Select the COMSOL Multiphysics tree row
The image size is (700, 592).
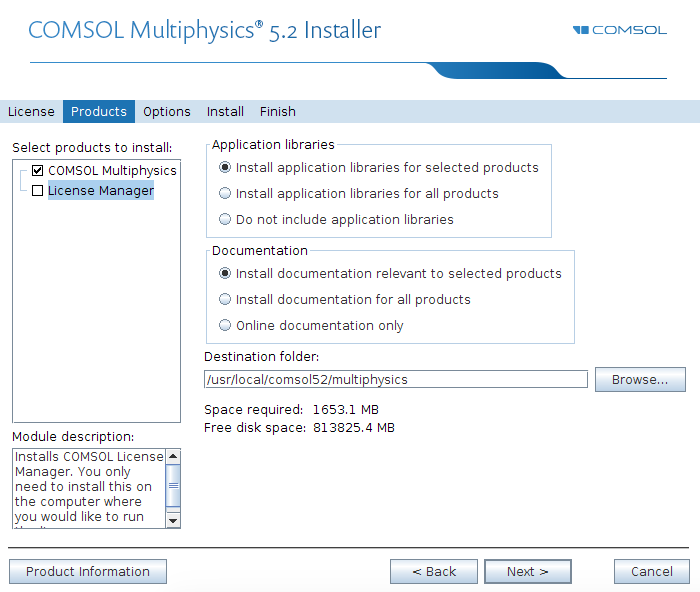(112, 171)
